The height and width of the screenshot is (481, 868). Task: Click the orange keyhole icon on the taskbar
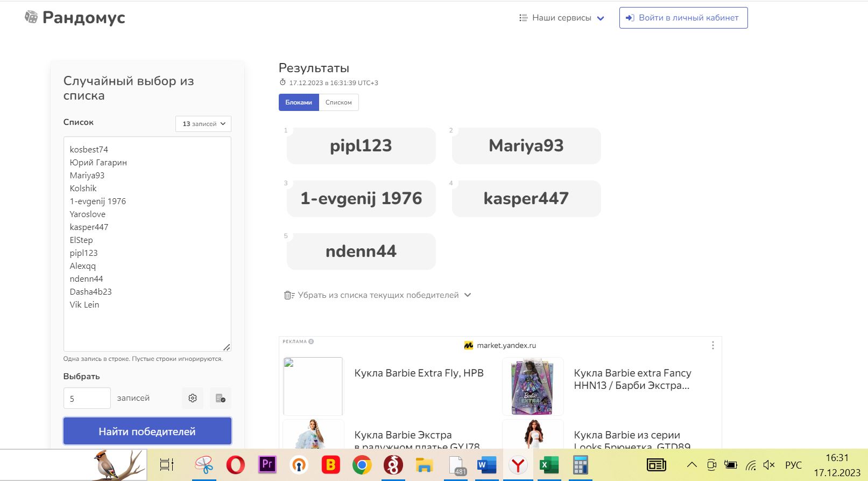pyautogui.click(x=299, y=464)
